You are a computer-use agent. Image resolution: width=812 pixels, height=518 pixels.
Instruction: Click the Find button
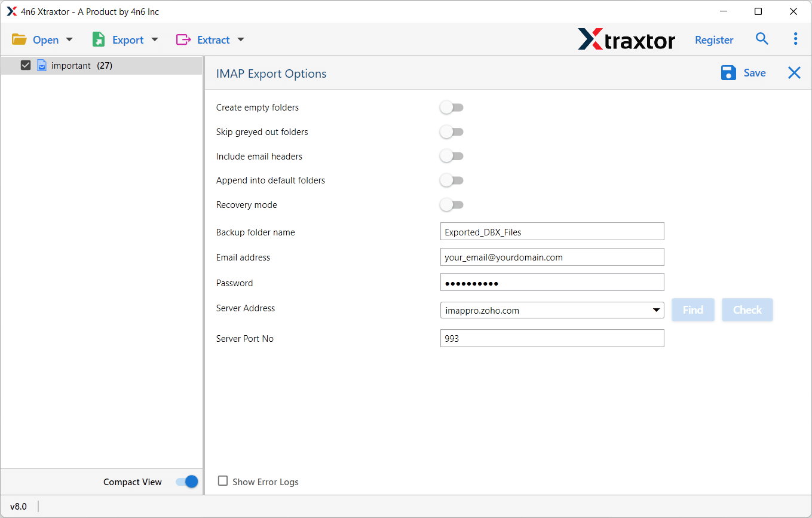click(x=693, y=310)
